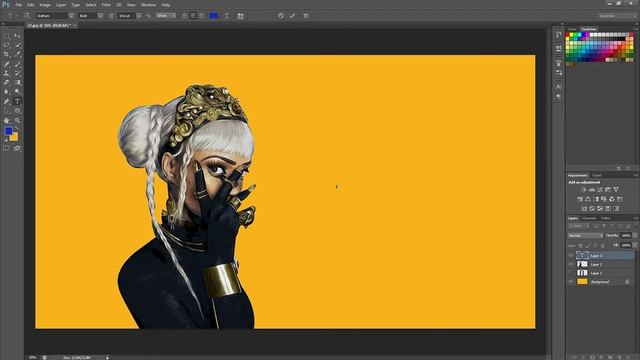
Task: Swap foreground and background colors
Action: tap(17, 129)
